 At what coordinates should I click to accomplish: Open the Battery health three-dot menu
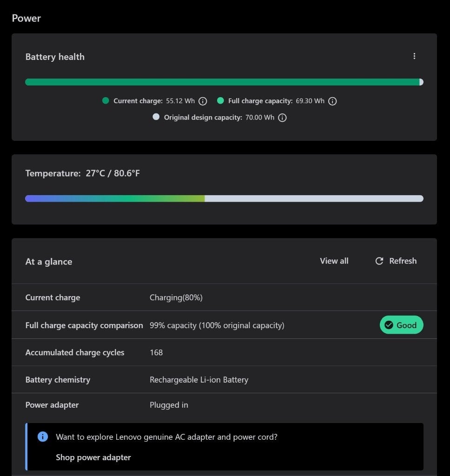click(414, 56)
